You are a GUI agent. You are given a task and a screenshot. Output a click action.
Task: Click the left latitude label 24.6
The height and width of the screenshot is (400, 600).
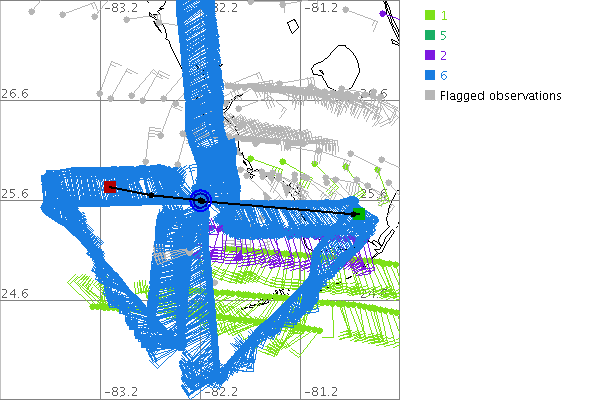pyautogui.click(x=14, y=294)
